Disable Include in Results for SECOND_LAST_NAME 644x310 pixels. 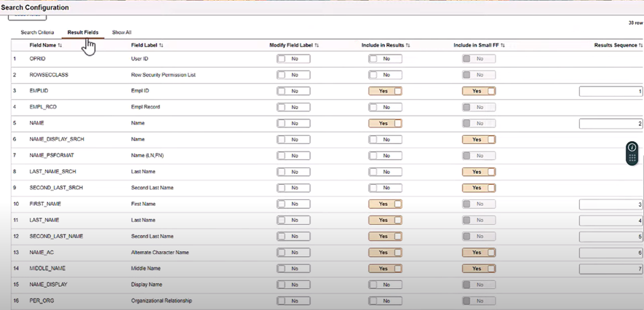point(385,237)
